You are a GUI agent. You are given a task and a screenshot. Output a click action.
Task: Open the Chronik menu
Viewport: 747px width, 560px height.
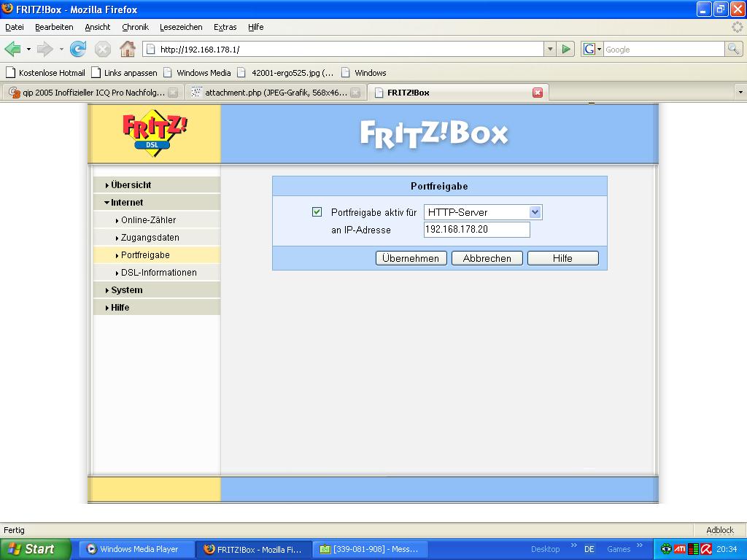(135, 27)
